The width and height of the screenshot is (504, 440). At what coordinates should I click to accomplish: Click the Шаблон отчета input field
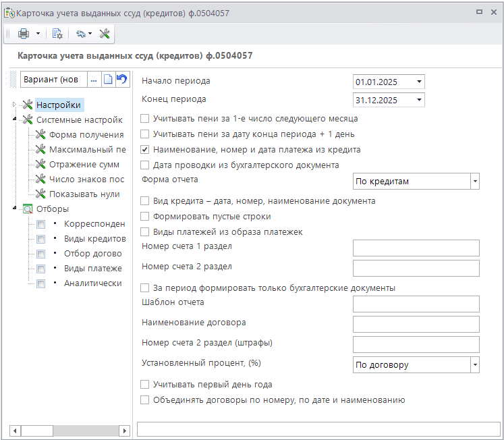(x=416, y=304)
